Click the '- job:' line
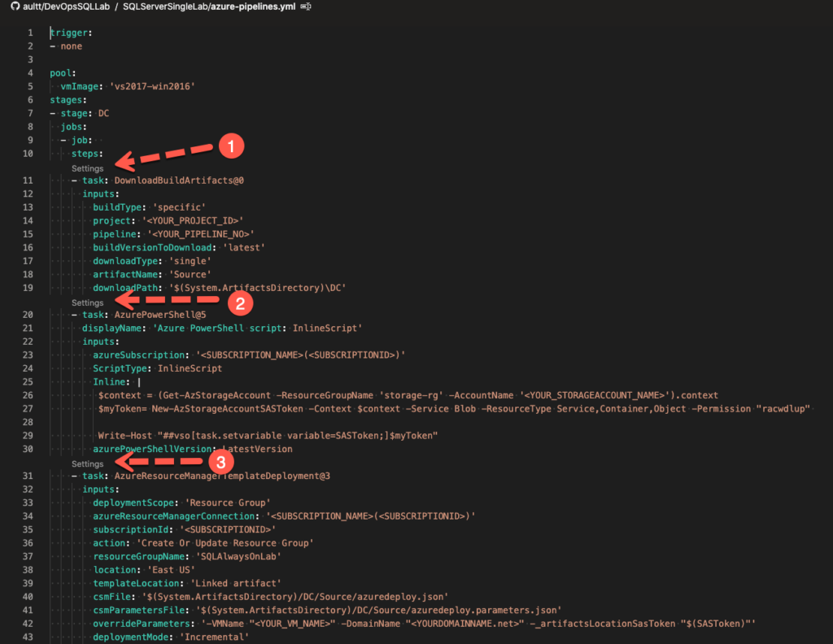 point(76,140)
